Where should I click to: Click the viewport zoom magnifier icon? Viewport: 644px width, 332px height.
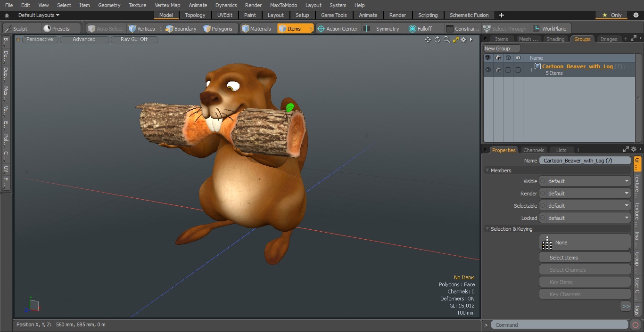pyautogui.click(x=446, y=40)
